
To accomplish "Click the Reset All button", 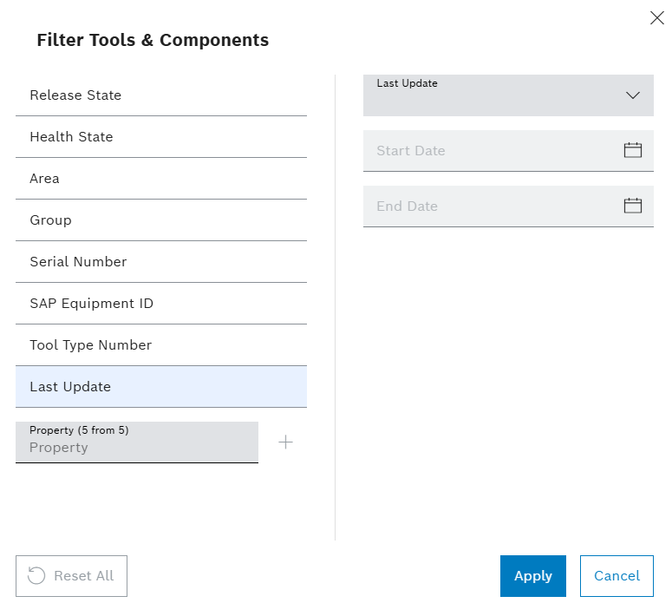I will pyautogui.click(x=72, y=576).
